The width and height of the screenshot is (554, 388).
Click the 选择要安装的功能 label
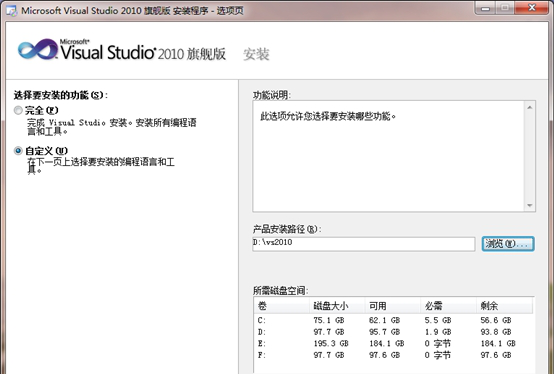[x=60, y=95]
